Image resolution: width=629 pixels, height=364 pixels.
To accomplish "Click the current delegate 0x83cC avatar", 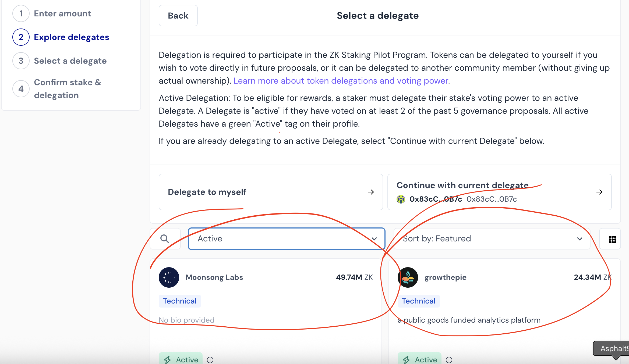I will tap(401, 199).
